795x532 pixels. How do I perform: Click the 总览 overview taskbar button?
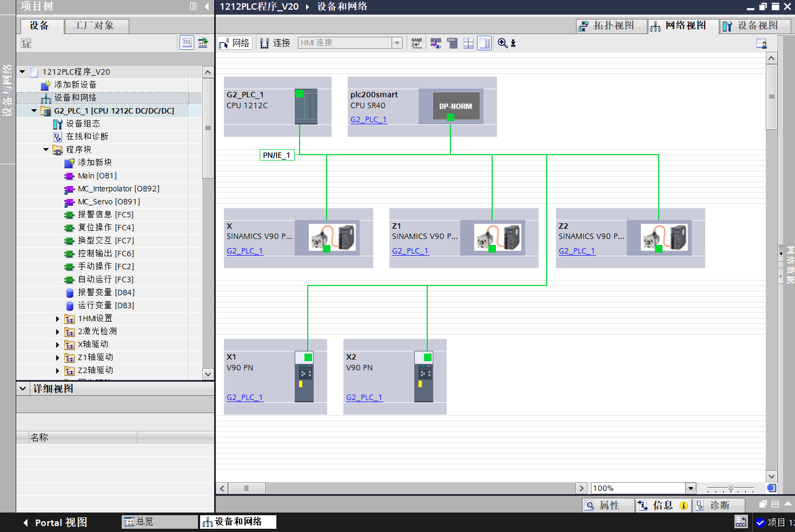click(160, 522)
